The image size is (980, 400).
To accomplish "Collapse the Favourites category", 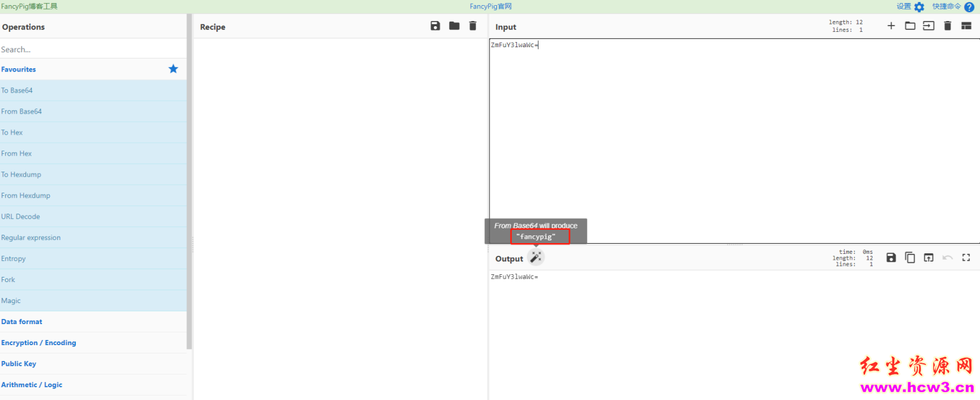I will click(93, 69).
